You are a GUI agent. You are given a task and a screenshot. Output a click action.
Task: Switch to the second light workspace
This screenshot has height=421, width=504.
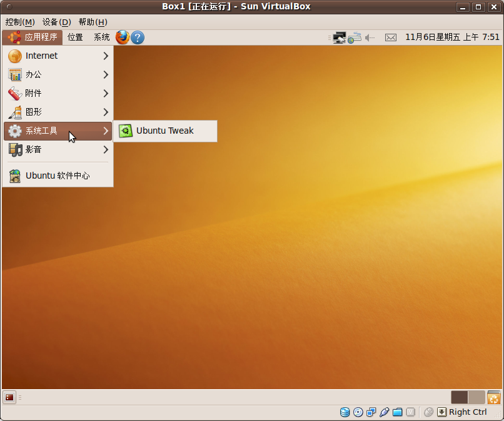(x=476, y=397)
